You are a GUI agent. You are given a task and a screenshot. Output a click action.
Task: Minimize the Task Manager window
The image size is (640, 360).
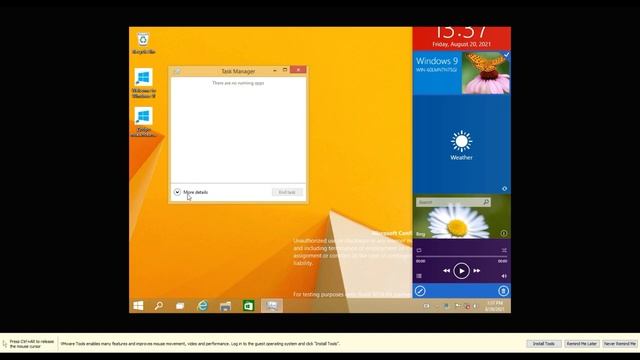275,70
